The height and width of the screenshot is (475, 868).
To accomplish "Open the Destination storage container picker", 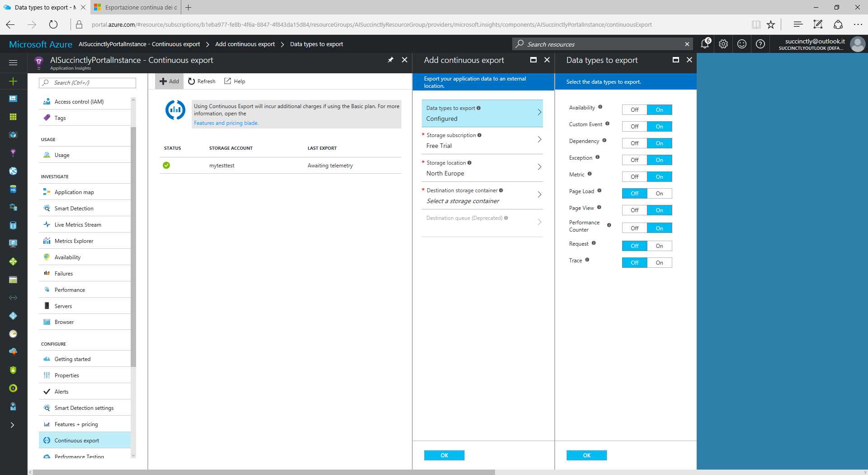I will point(482,195).
